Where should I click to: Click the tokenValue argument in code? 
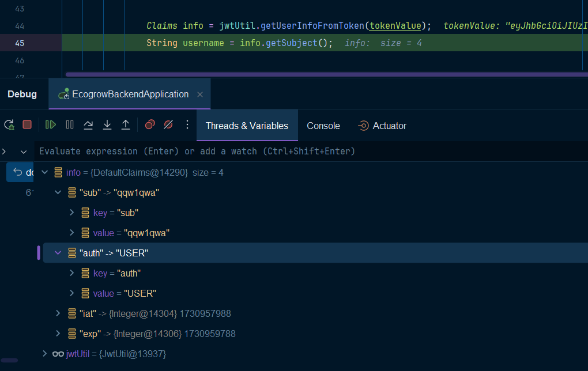point(395,25)
